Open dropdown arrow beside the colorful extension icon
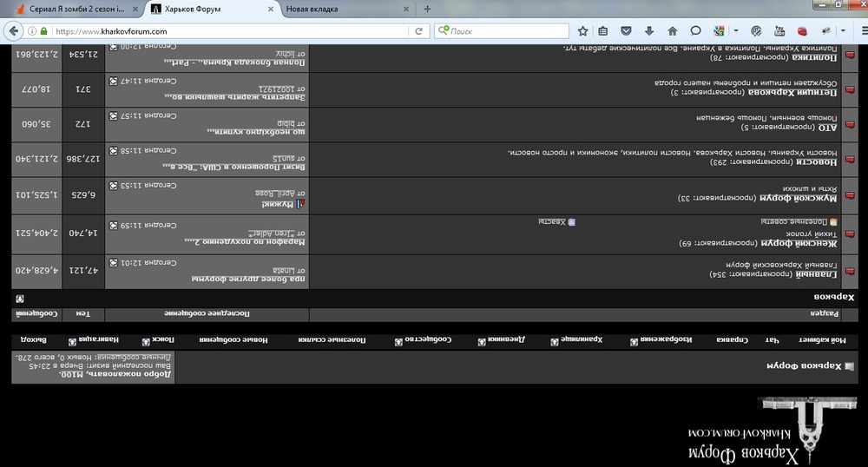 pyautogui.click(x=736, y=31)
